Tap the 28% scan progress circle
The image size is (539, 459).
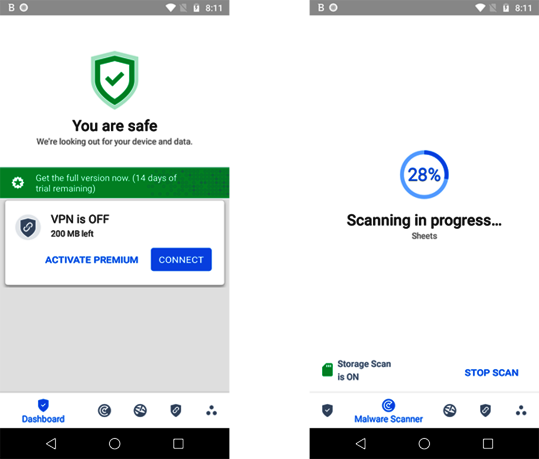[424, 175]
